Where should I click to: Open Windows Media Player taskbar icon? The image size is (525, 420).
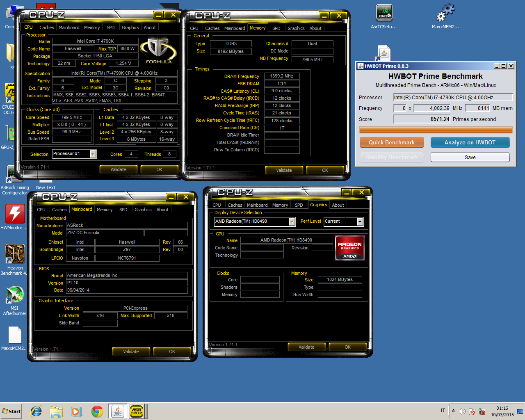(76, 411)
